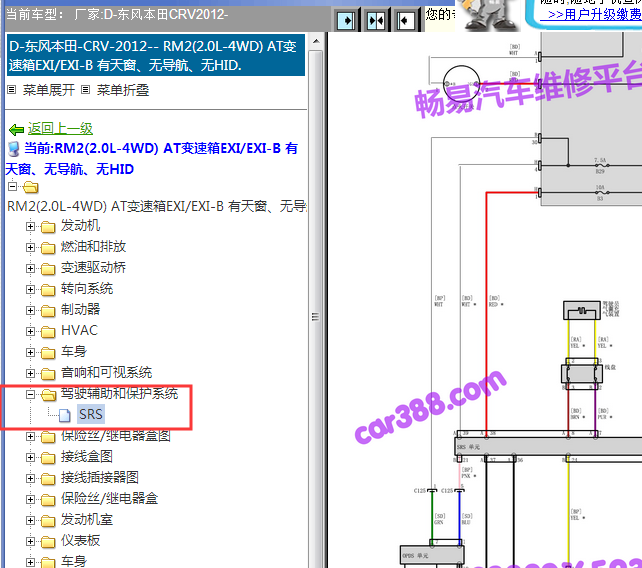642x568 pixels.
Task: Click the center-split panel arrows button
Action: [376, 20]
